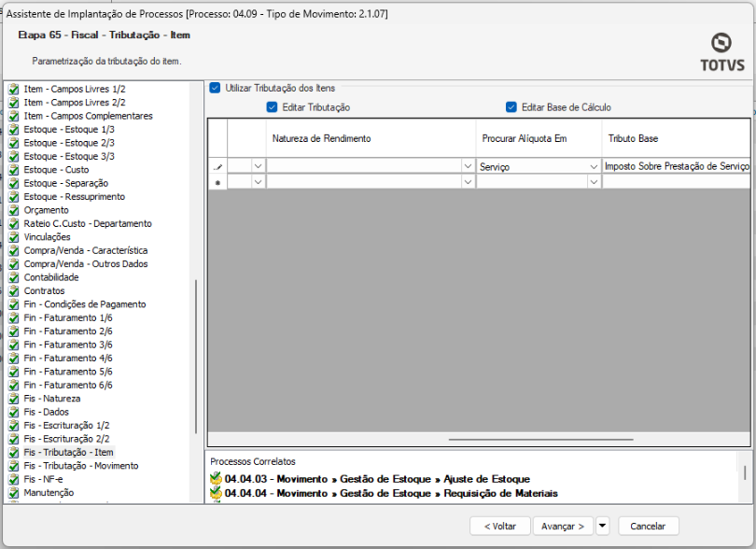Click the check icon beside Item - Campos Livres 1/2
Screen dimensions: 756x549
(x=13, y=90)
